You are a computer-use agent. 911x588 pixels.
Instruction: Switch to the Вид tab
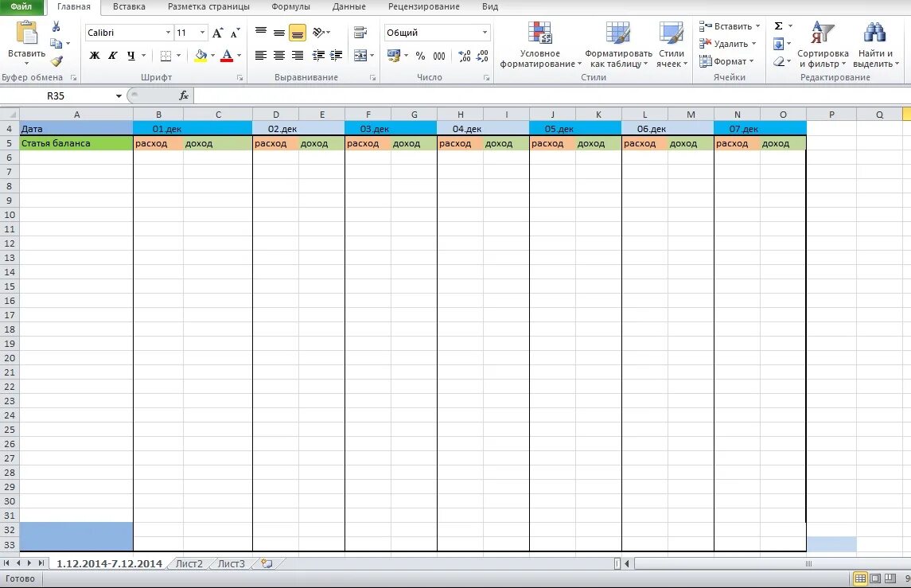tap(490, 7)
